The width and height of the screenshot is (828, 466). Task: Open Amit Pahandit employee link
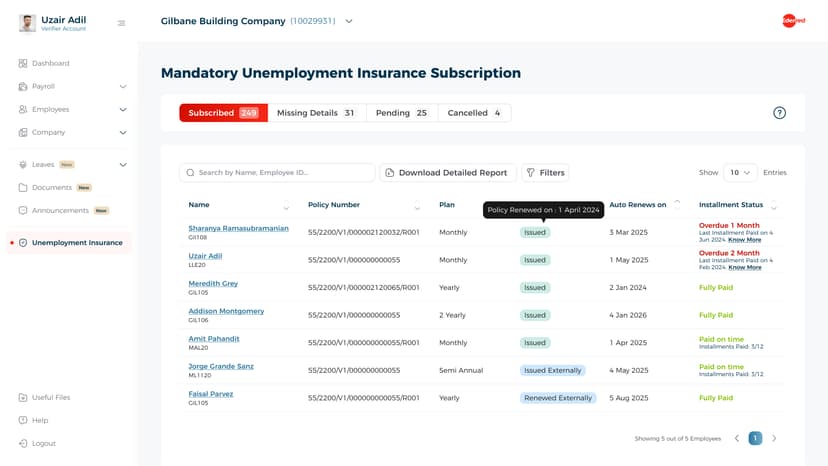[214, 339]
